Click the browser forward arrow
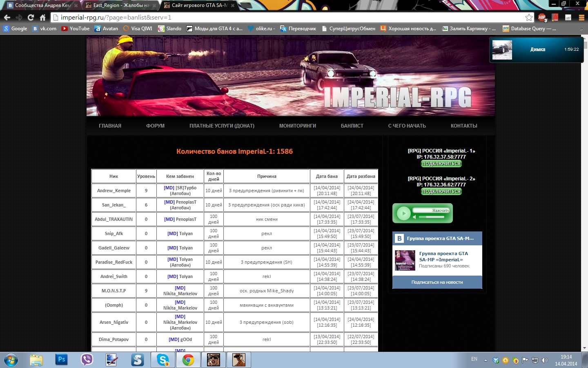 tap(19, 17)
